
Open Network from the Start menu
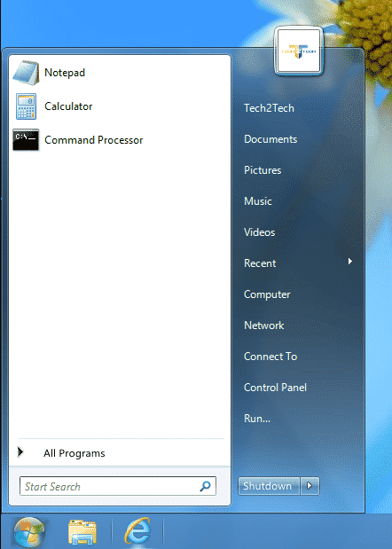(264, 325)
